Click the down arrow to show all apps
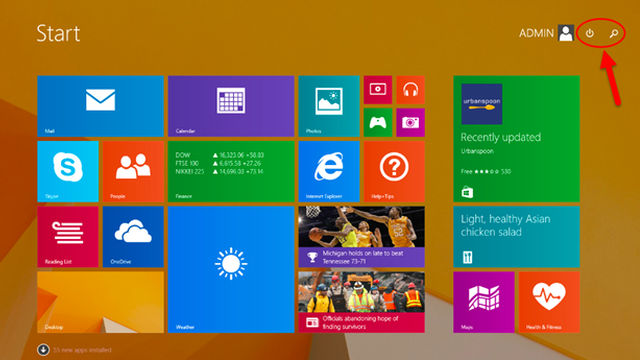This screenshot has width=640, height=360. 43,350
